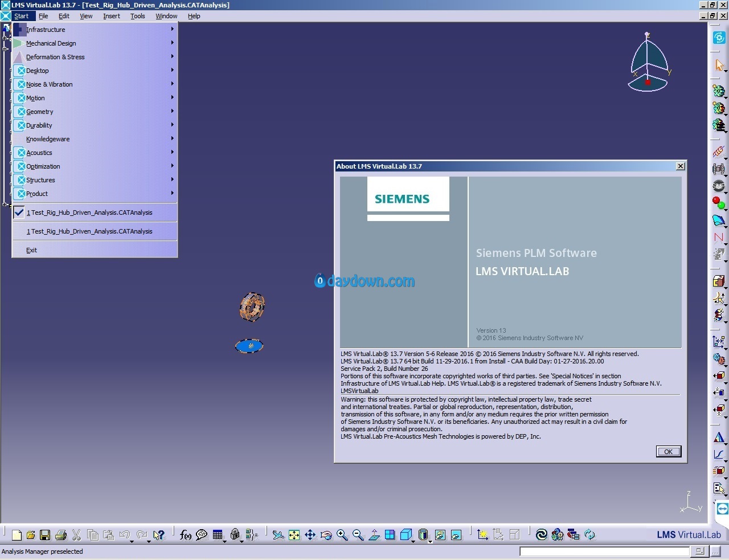The width and height of the screenshot is (729, 560).
Task: Select the blue disc part in viewport
Action: [x=249, y=346]
